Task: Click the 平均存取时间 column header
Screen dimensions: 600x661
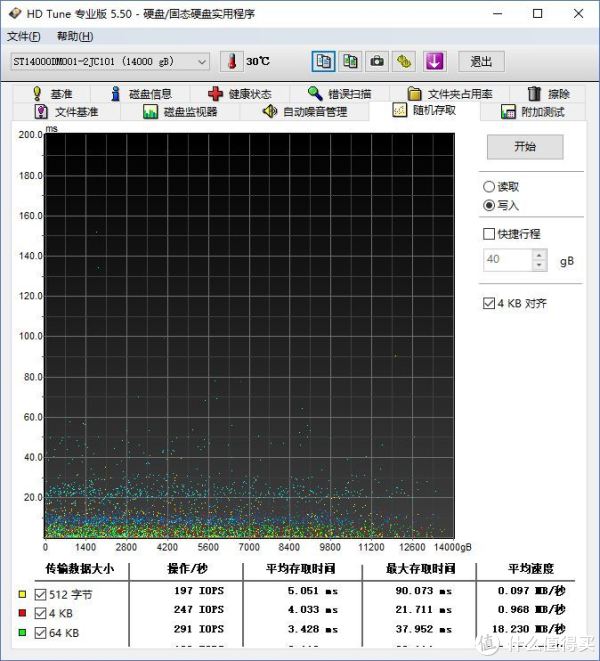Action: point(301,569)
